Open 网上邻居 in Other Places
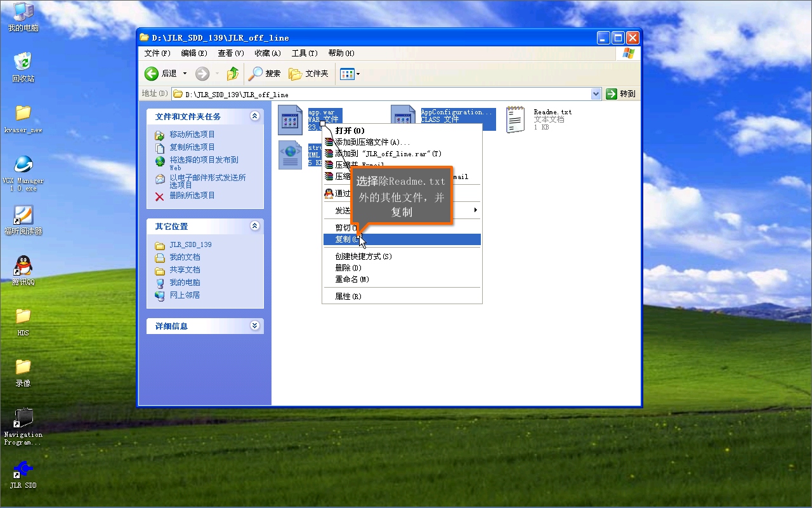Screen dimensions: 812x508 coord(185,295)
